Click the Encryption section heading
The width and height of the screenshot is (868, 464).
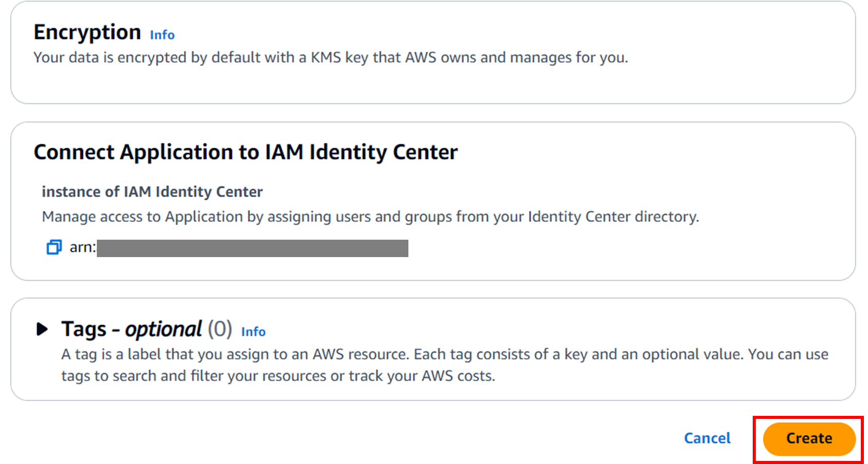coord(87,32)
